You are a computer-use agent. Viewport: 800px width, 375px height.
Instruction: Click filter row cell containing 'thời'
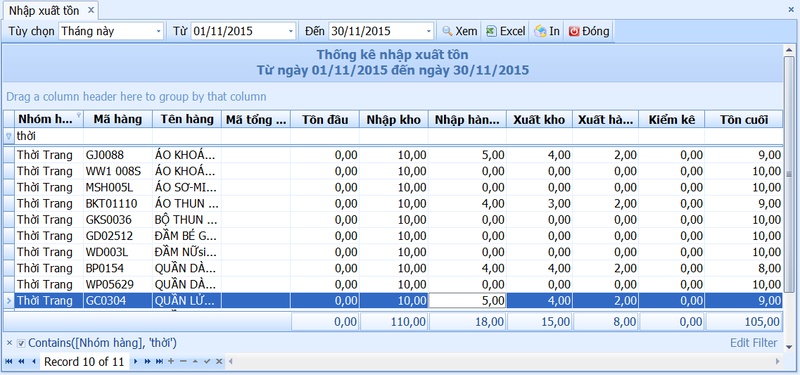pyautogui.click(x=49, y=136)
